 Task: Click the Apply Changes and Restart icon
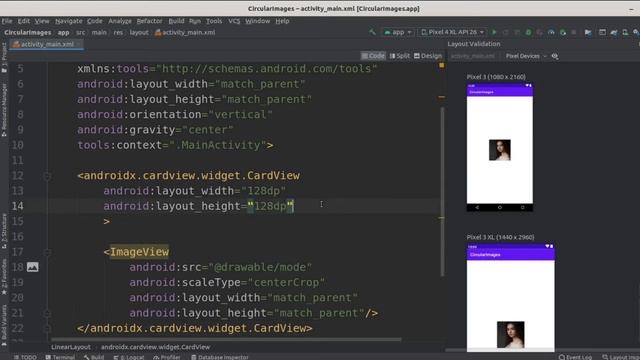click(x=505, y=32)
